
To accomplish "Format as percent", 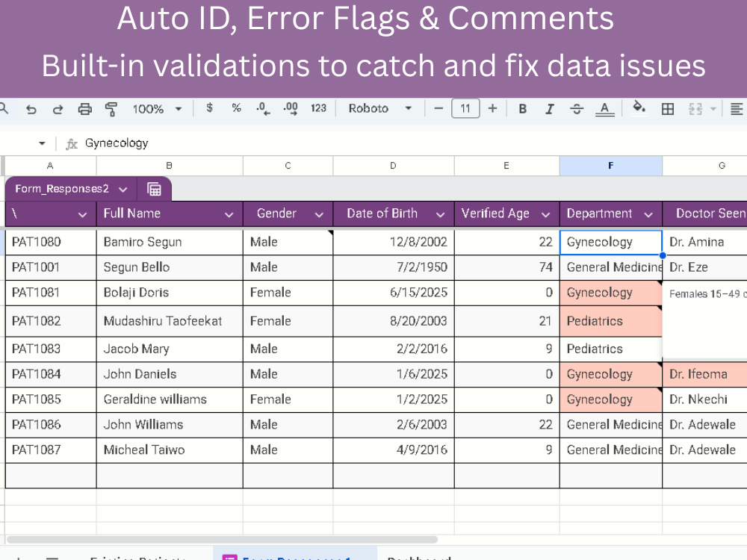I will pyautogui.click(x=236, y=108).
